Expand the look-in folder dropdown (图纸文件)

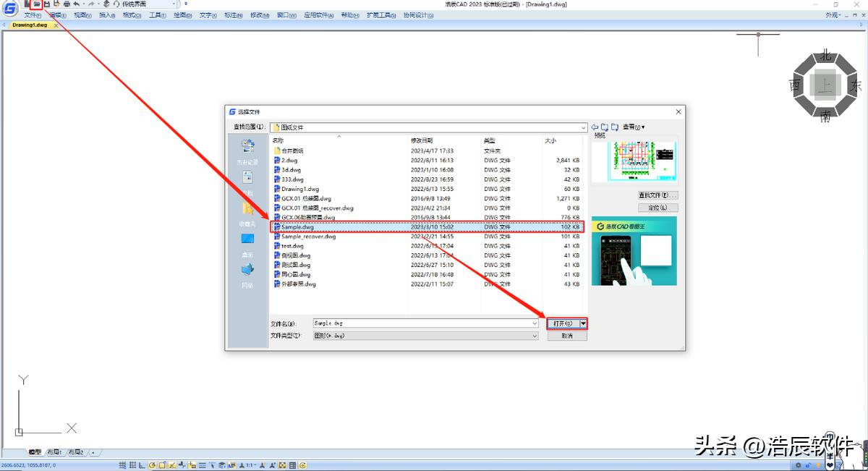pos(583,127)
